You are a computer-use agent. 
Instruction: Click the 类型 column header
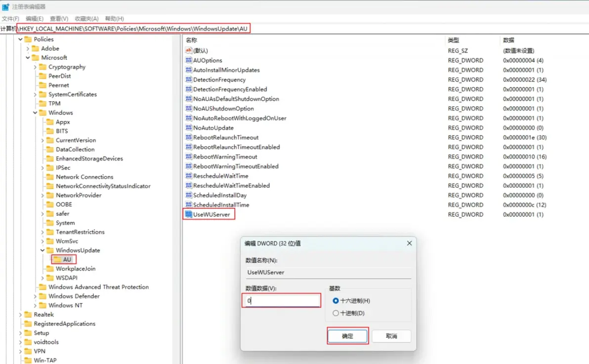coord(454,40)
